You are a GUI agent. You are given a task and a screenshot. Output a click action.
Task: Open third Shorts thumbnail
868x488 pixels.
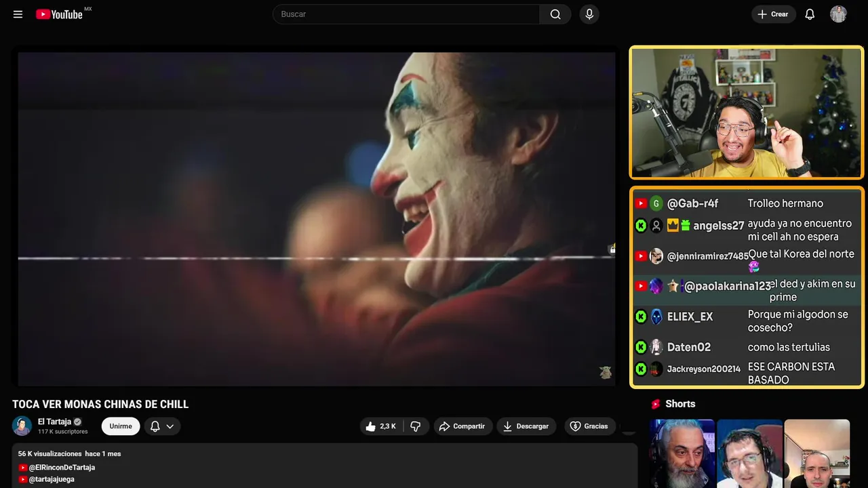pyautogui.click(x=816, y=453)
